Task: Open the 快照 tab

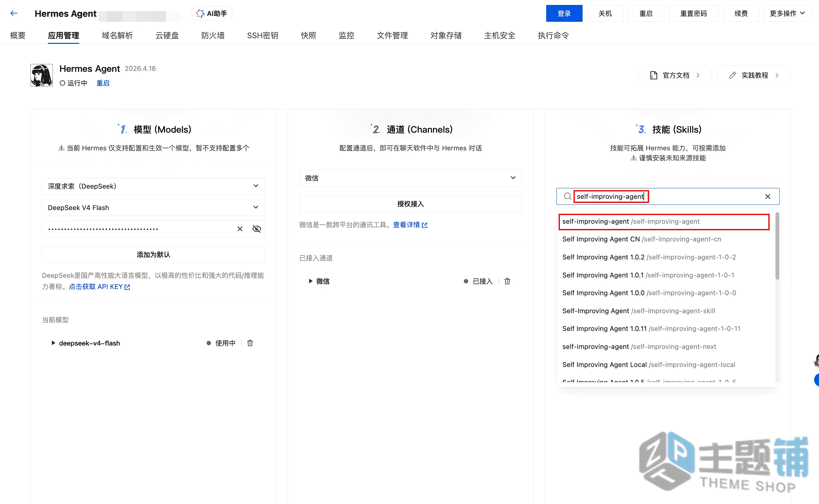Action: 308,35
